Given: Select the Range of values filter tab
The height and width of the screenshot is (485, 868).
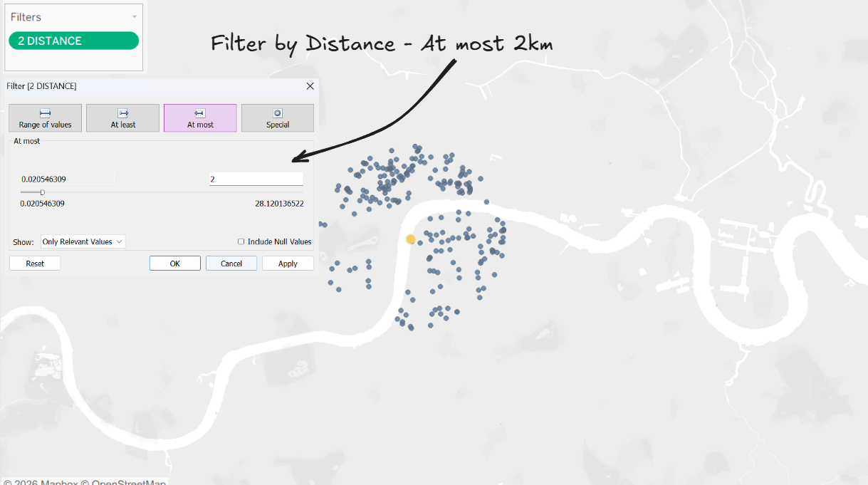Looking at the screenshot, I should pos(46,118).
